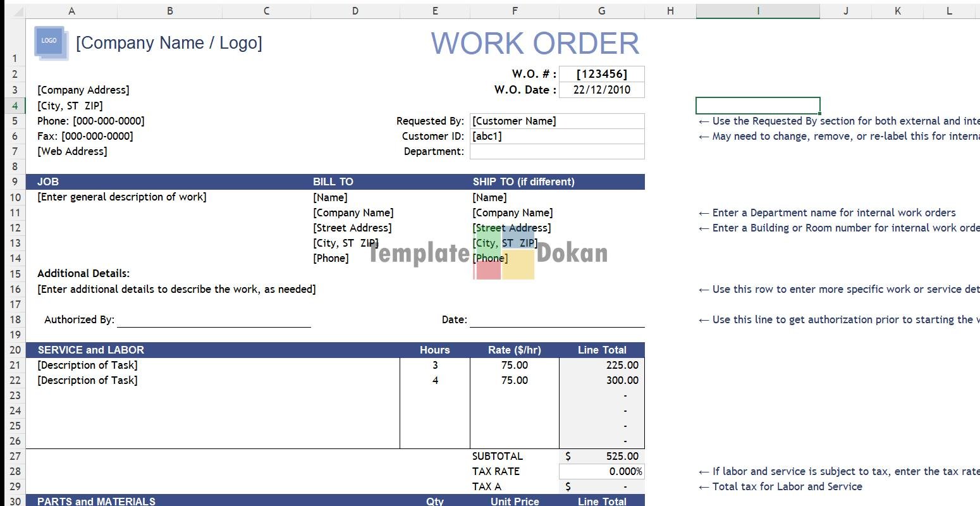Click the Requested By [Customer Name] field

click(556, 121)
